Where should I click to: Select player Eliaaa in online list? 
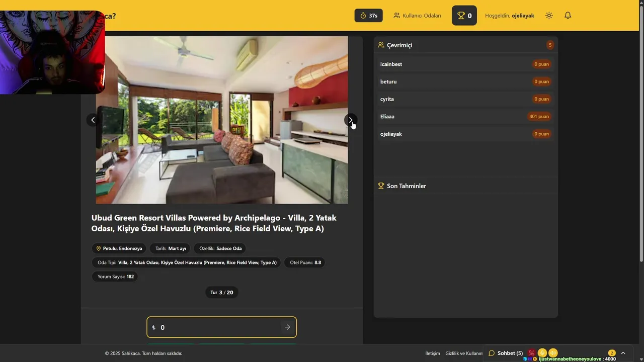point(465,117)
